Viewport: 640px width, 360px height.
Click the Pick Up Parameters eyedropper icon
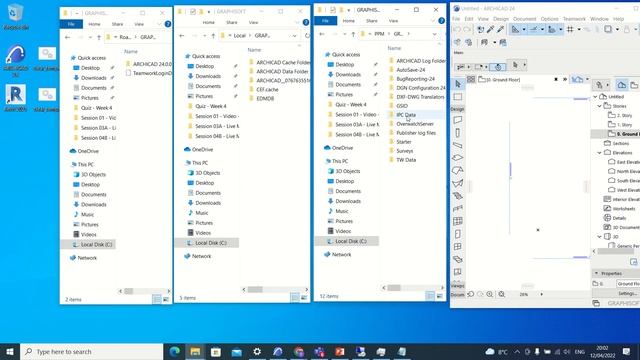coord(490,29)
